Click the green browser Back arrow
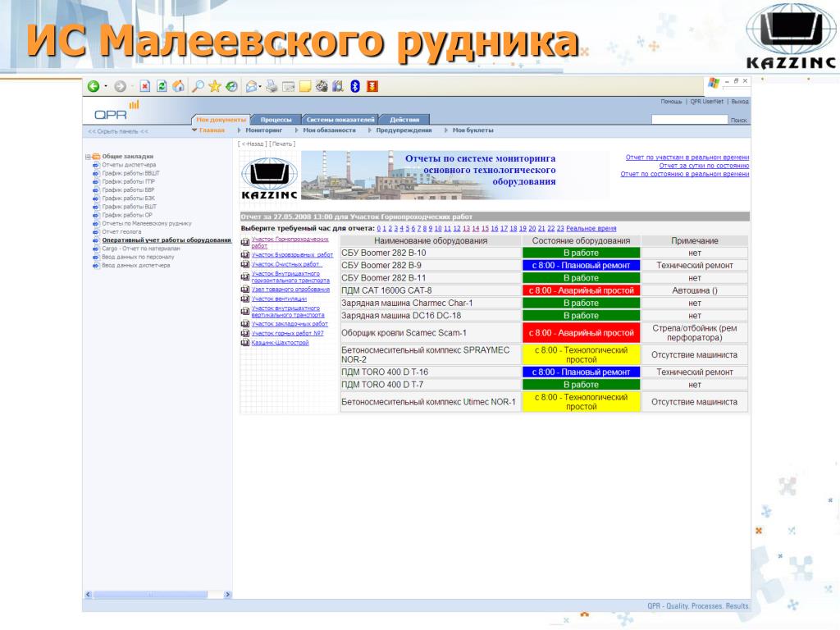The image size is (840, 630). point(94,86)
